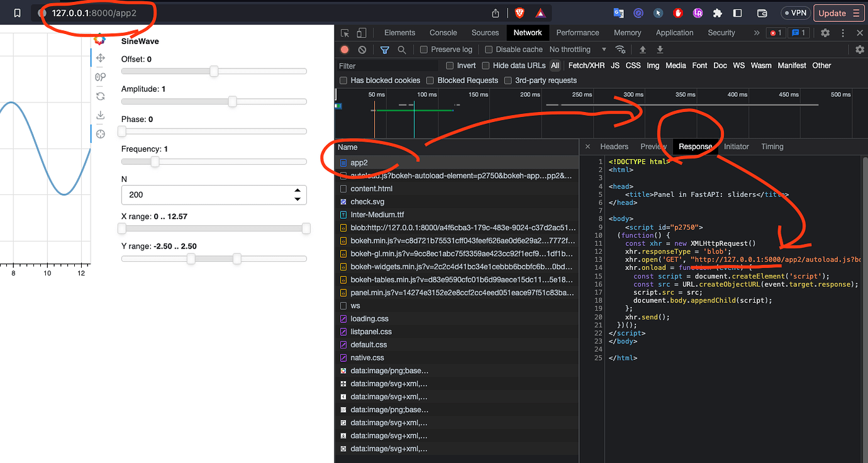Screen dimensions: 868x463
Task: Select the inspect element cursor in DevTools
Action: (343, 32)
